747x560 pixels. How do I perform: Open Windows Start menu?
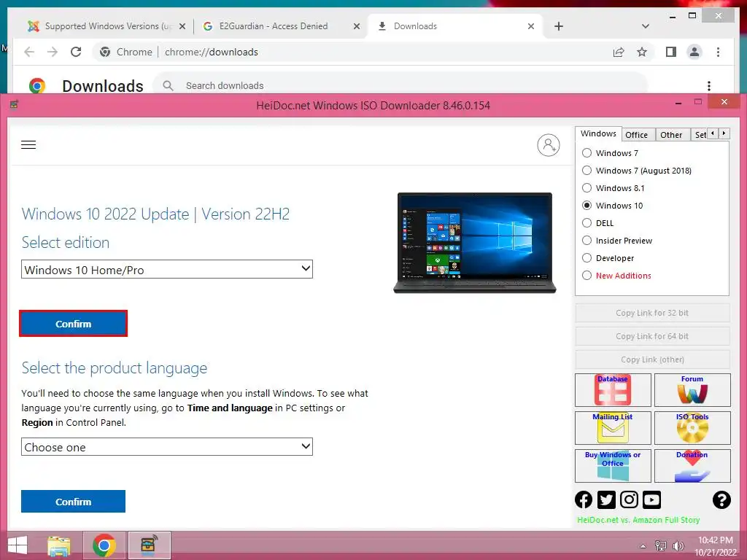coord(18,545)
